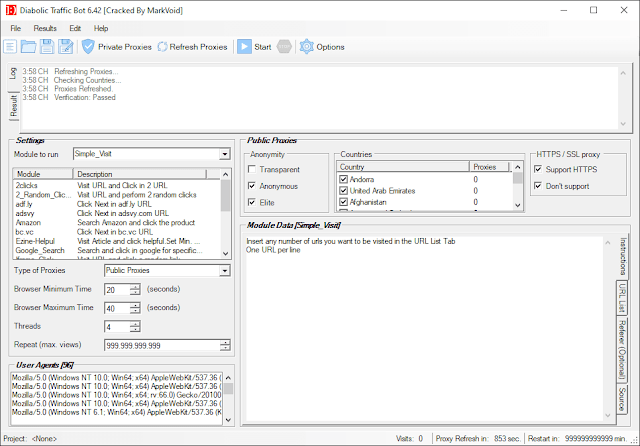The height and width of the screenshot is (446, 640).
Task: Open the Edit menu
Action: (75, 28)
